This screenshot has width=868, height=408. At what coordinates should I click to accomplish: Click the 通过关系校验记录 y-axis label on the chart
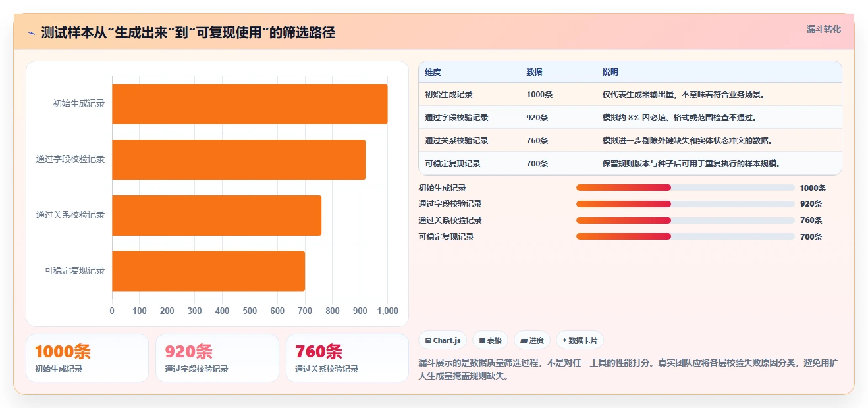(70, 215)
